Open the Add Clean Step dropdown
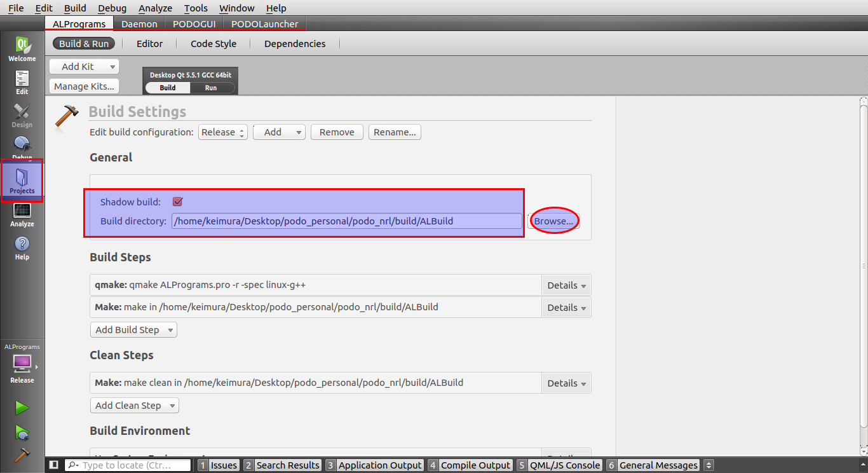Viewport: 868px width, 473px height. pos(135,406)
